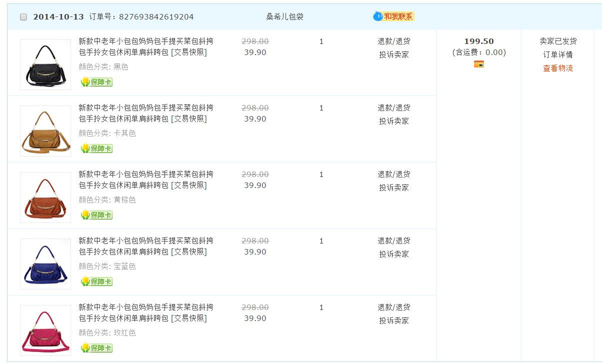This screenshot has width=602, height=364.
Task: Click 保障卡 badge for the rose red bag
Action: pyautogui.click(x=97, y=348)
